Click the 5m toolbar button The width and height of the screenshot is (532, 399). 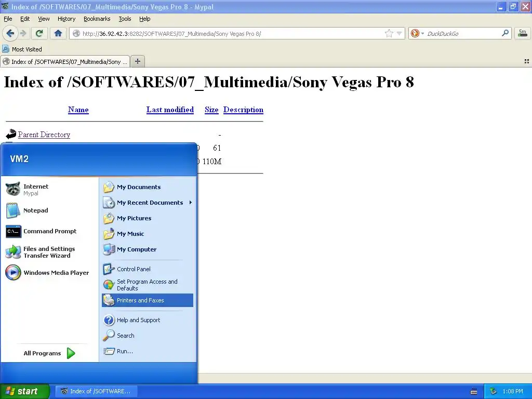(523, 33)
